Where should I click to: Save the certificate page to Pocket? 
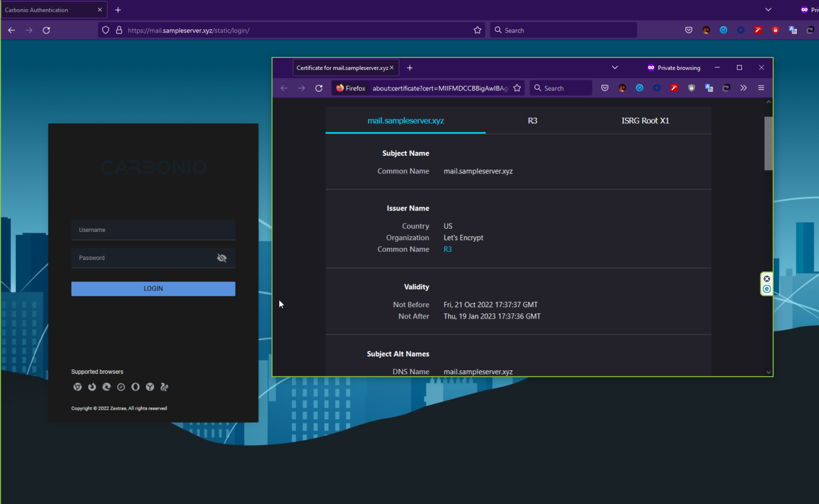point(605,88)
